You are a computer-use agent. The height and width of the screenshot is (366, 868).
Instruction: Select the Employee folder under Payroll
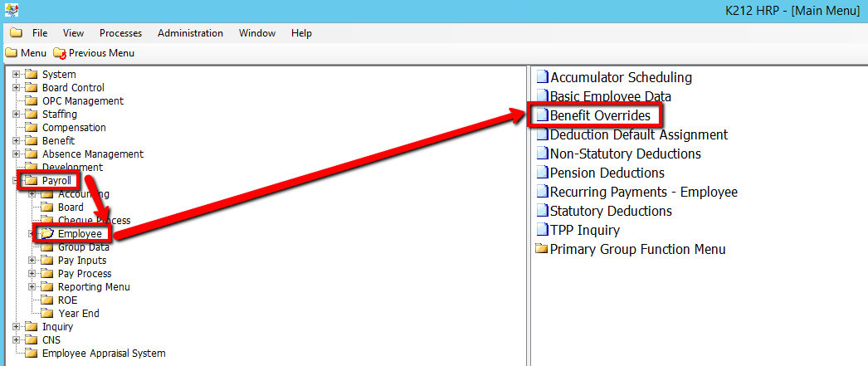[x=80, y=234]
